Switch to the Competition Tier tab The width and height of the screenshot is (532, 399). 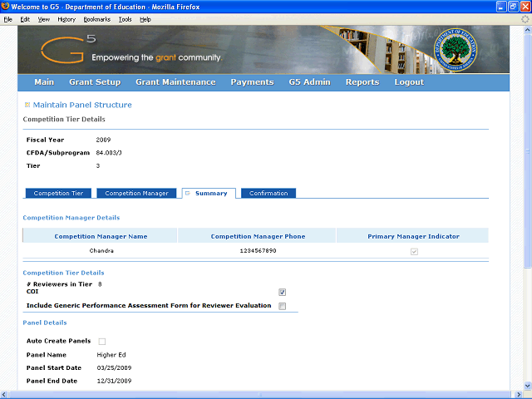pos(58,193)
